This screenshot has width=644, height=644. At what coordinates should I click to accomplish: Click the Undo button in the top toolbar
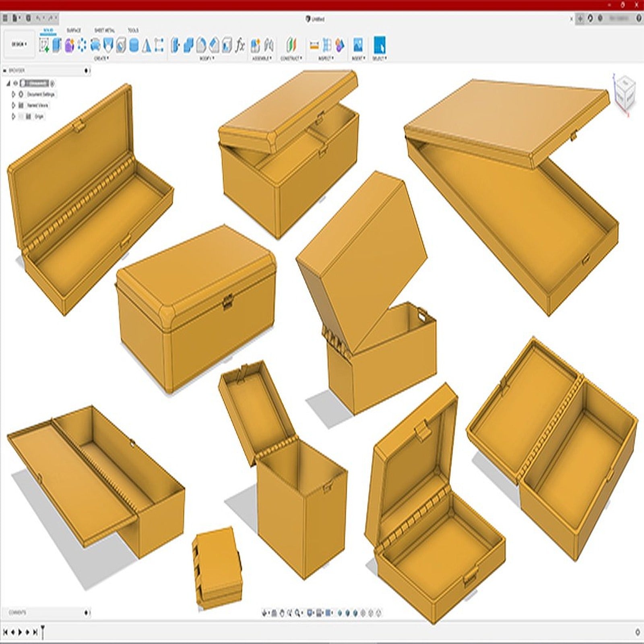point(38,18)
